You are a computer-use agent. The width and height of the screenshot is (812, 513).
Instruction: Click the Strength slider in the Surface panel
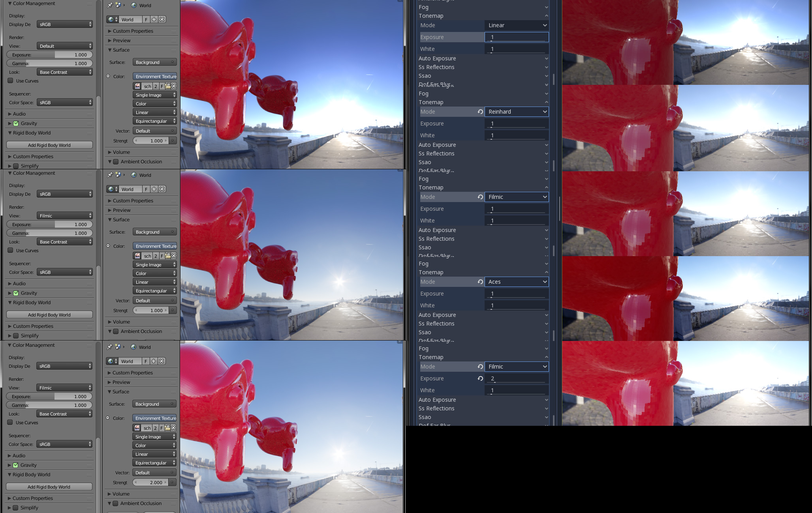155,140
